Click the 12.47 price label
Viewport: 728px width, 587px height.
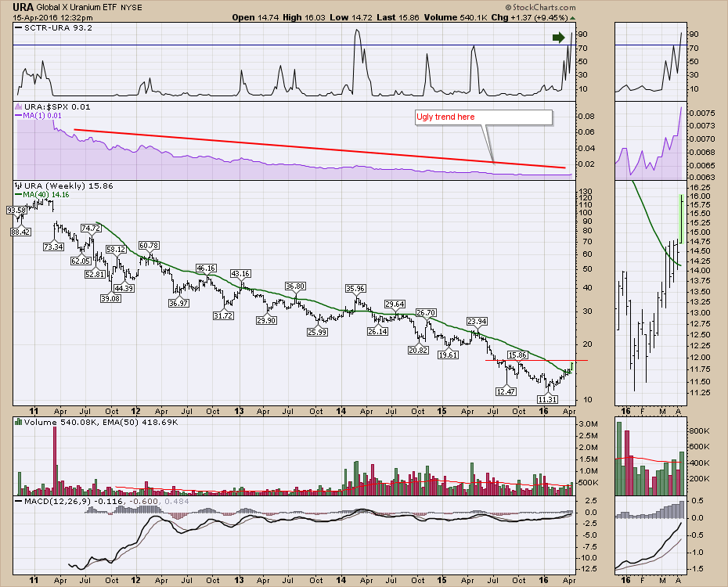pos(506,391)
